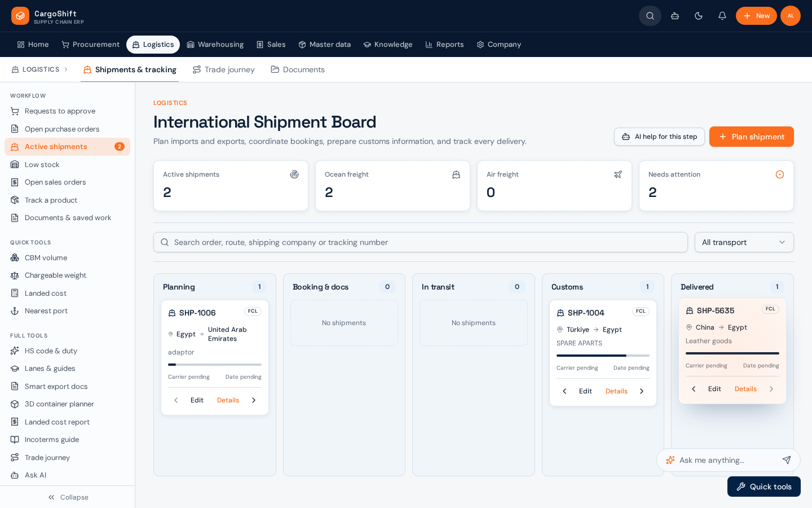Open Details for SHP-1006
This screenshot has height=508, width=812.
228,400
